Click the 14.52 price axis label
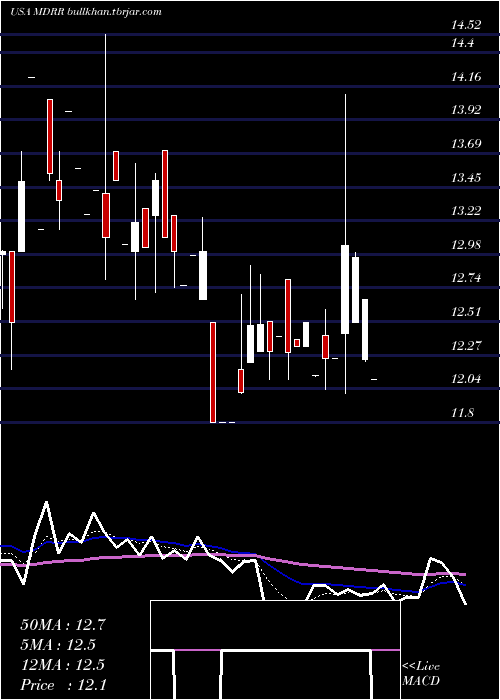Image resolution: width=500 pixels, height=700 pixels. [466, 25]
